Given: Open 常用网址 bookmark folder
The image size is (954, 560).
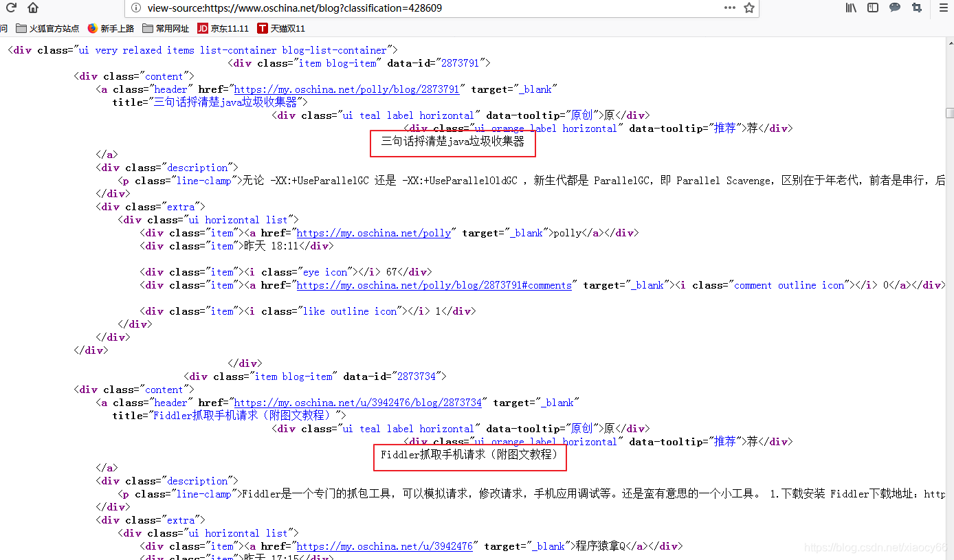Looking at the screenshot, I should coord(166,28).
